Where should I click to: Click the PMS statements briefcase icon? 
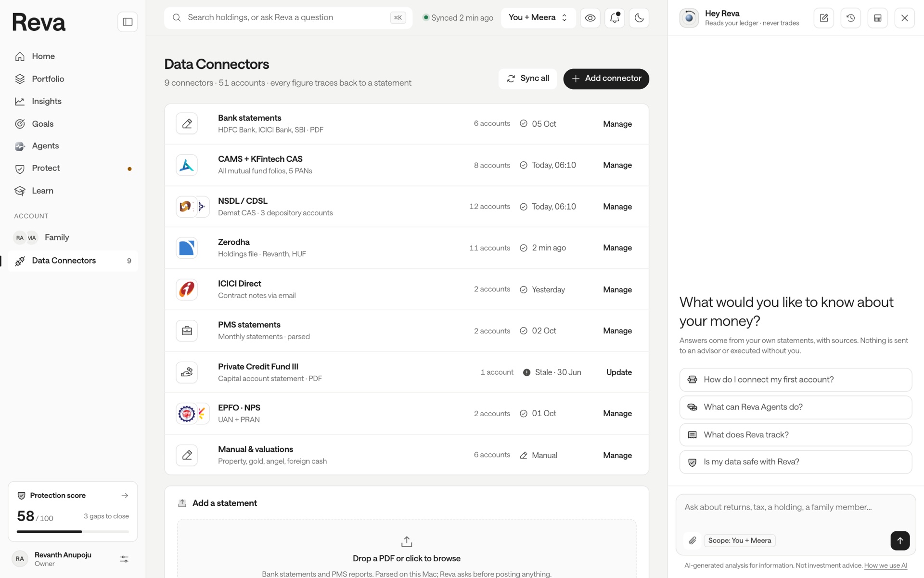pyautogui.click(x=187, y=331)
